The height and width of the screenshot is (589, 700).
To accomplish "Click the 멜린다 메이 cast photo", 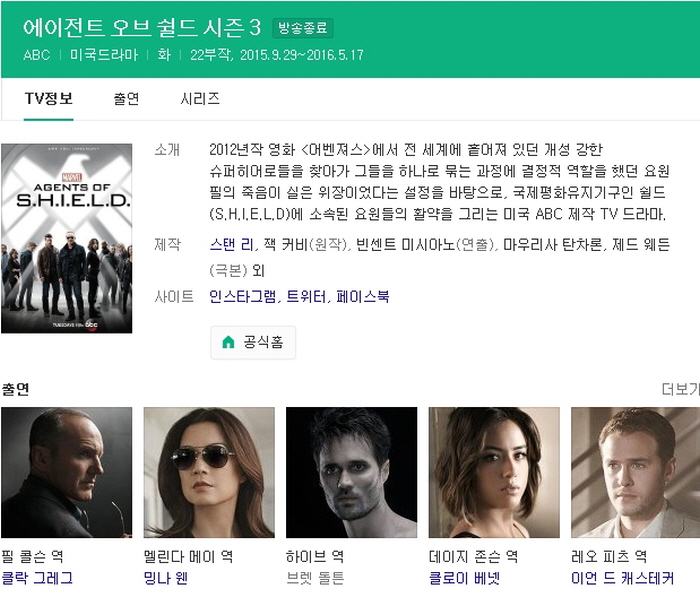I will tap(209, 472).
